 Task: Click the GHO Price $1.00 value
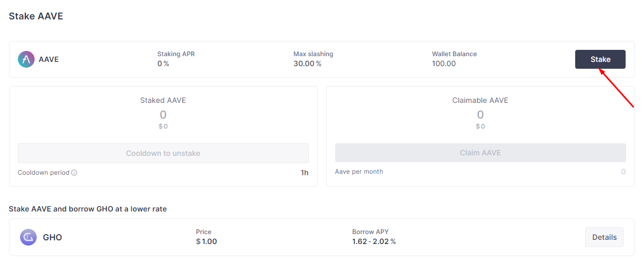pyautogui.click(x=206, y=241)
